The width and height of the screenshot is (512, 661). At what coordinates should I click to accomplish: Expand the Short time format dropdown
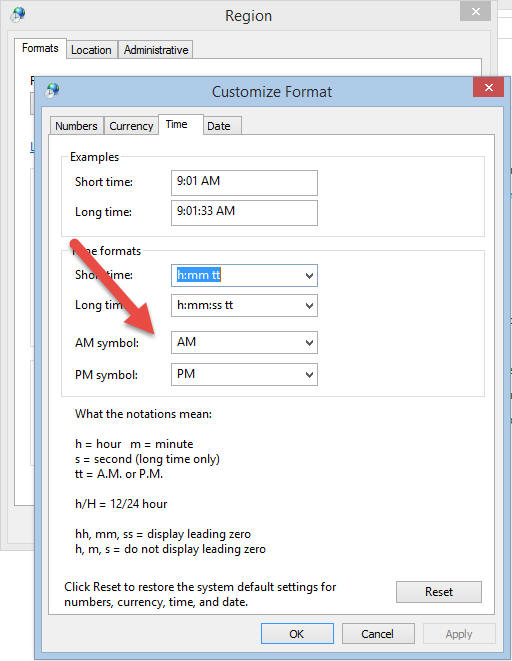click(309, 276)
